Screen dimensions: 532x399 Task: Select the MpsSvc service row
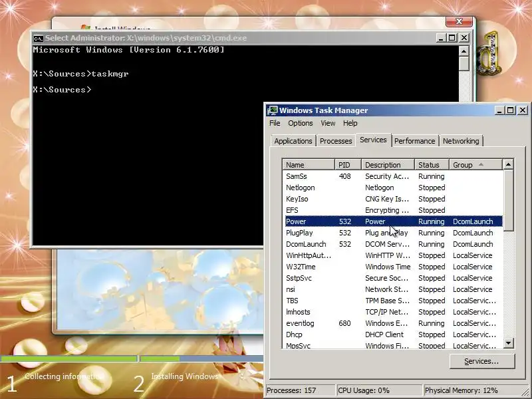click(394, 345)
